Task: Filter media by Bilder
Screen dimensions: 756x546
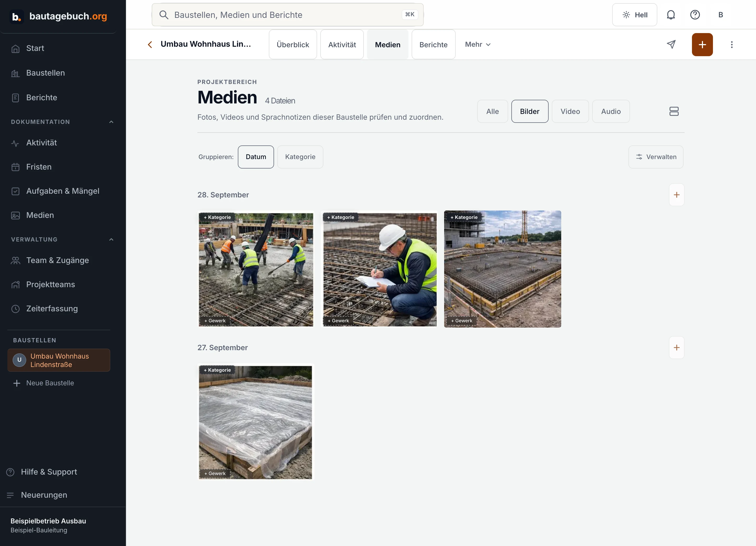Action: click(529, 111)
